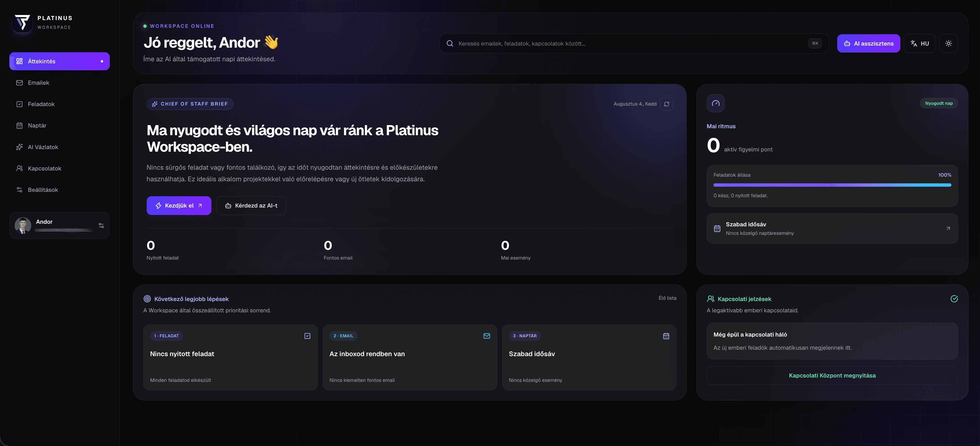Open Kapcsolatok in the sidebar
The width and height of the screenshot is (980, 446).
(x=60, y=168)
